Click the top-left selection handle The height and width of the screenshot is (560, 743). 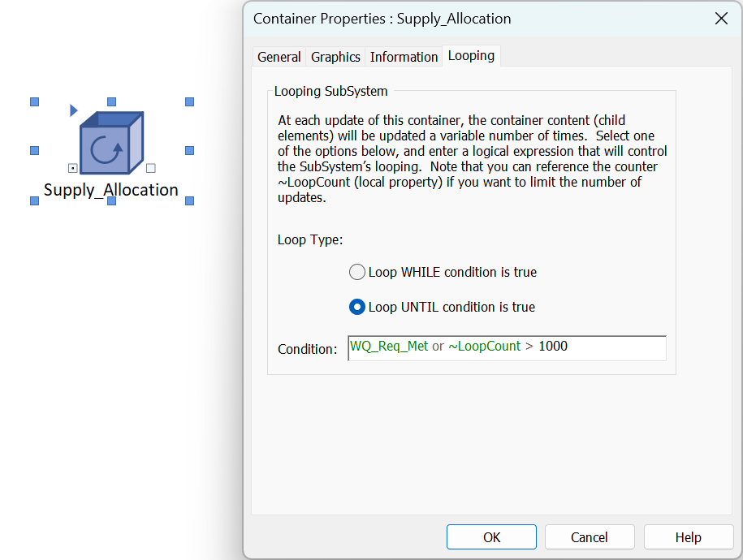pos(35,102)
